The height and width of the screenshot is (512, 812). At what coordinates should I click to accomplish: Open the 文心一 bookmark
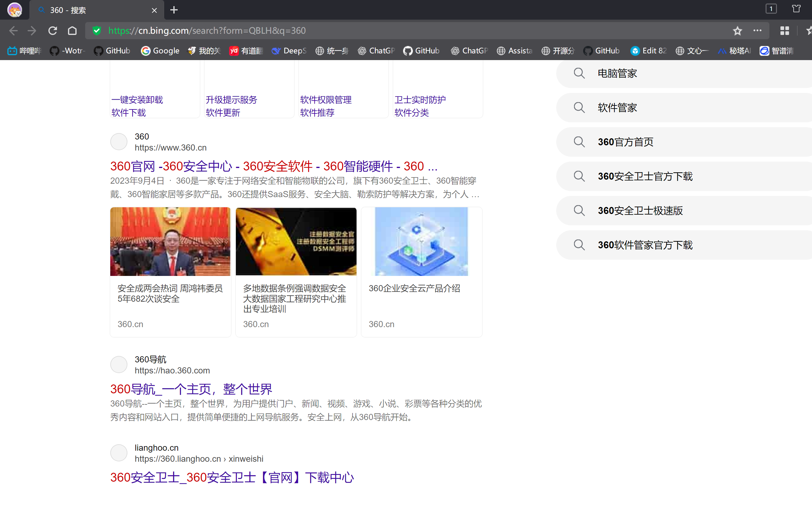pos(692,51)
